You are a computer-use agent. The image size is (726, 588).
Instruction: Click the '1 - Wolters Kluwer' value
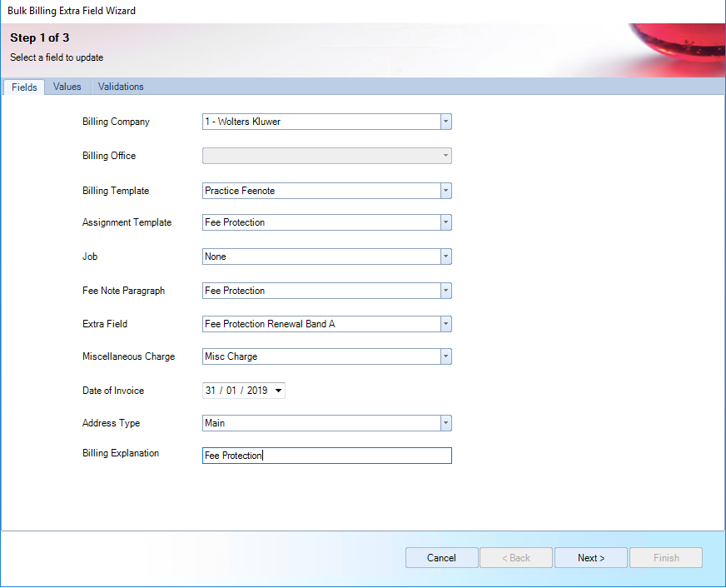(x=242, y=122)
